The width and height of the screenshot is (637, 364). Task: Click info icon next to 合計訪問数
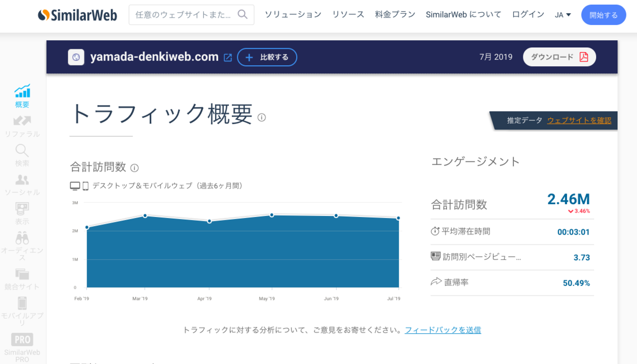click(x=134, y=168)
